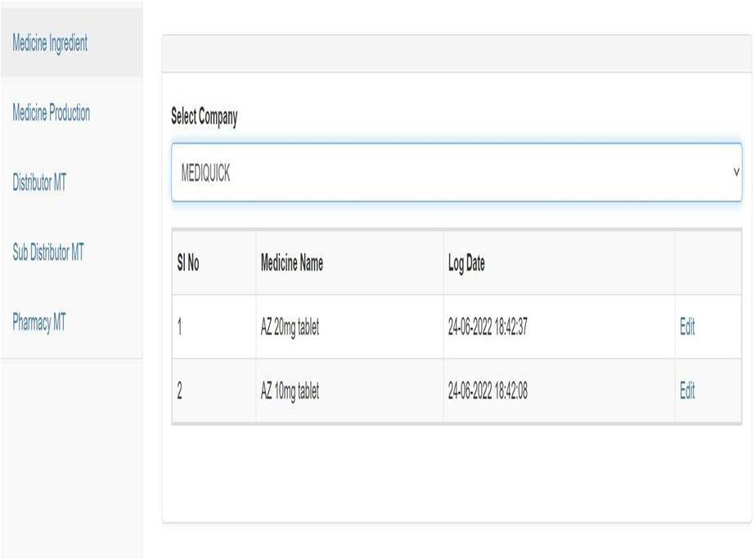756x559 pixels.
Task: Select the AZ 20mg tablet name cell
Action: pyautogui.click(x=290, y=327)
